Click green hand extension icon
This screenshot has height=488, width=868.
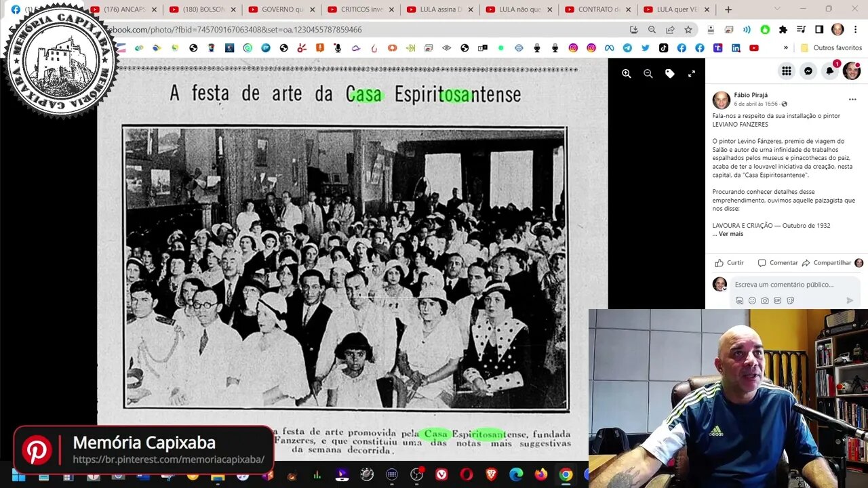pyautogui.click(x=765, y=30)
